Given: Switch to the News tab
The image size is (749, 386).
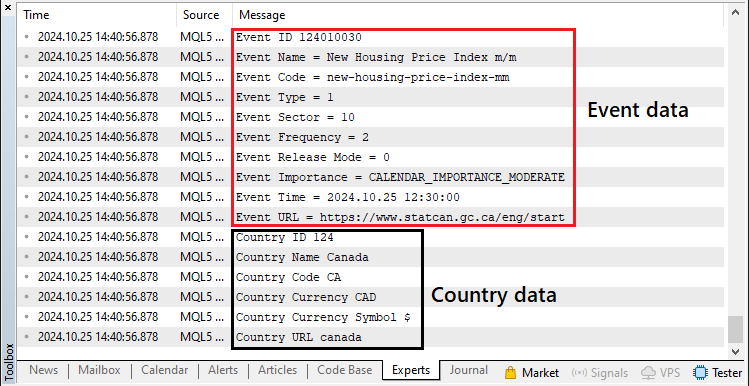Looking at the screenshot, I should (43, 370).
